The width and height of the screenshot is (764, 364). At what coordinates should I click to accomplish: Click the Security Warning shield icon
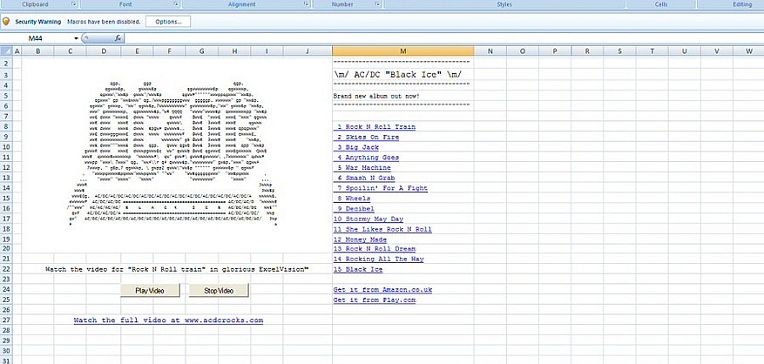click(x=6, y=21)
